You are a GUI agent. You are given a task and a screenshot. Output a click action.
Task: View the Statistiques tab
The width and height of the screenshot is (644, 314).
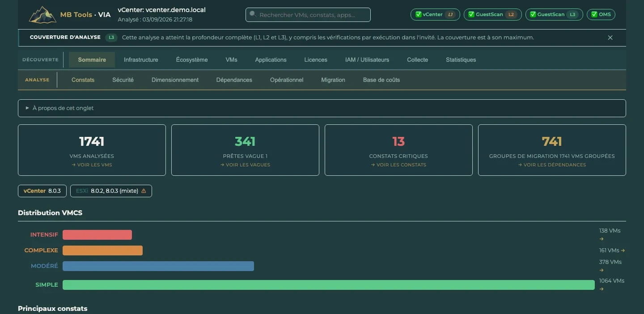point(461,59)
